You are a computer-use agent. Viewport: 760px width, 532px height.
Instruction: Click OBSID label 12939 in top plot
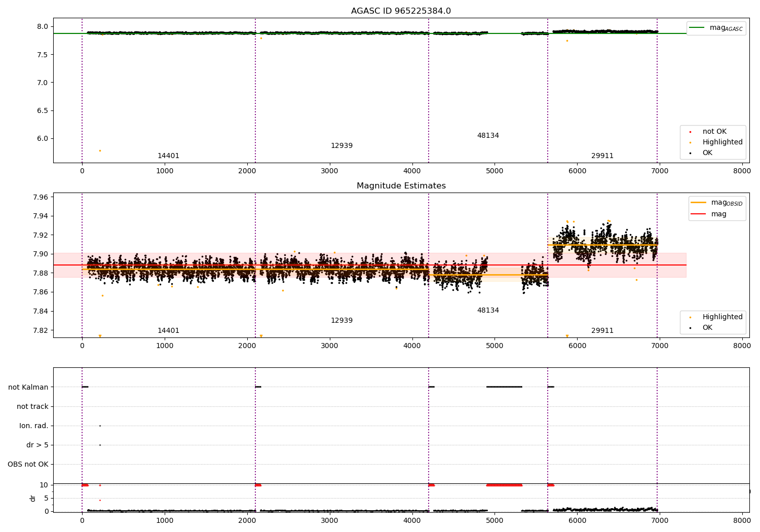pyautogui.click(x=341, y=146)
